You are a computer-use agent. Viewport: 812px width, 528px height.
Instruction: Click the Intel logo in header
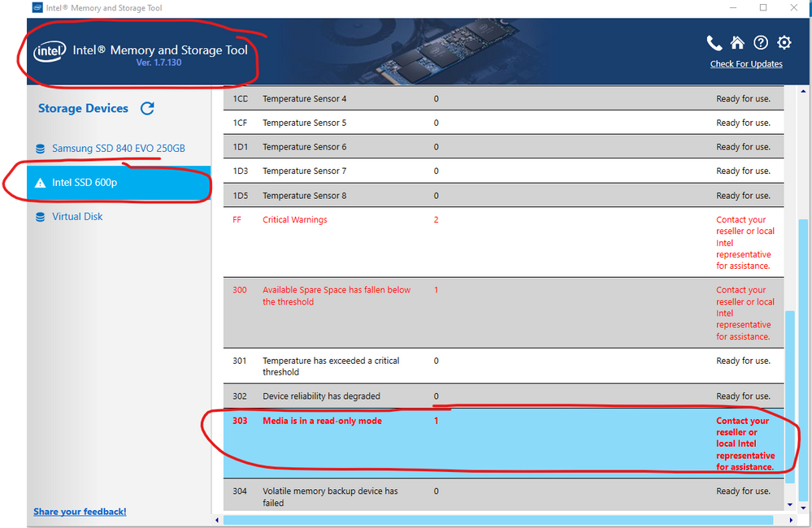tap(50, 52)
